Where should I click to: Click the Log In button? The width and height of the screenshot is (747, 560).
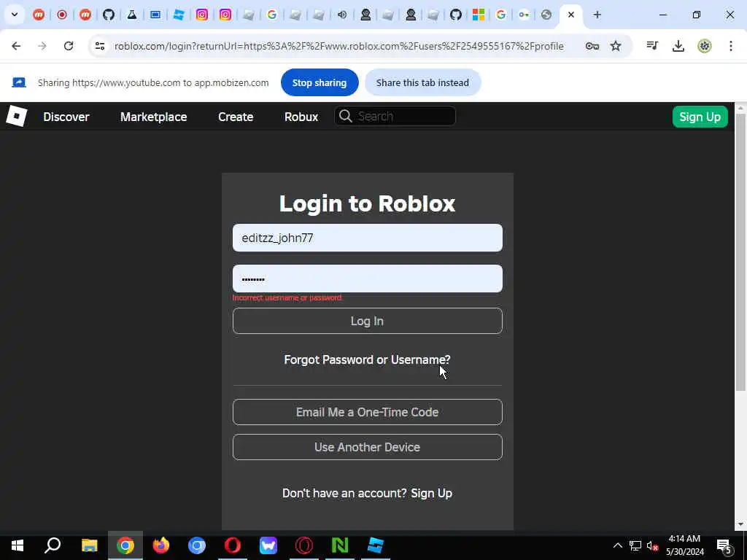[368, 321]
